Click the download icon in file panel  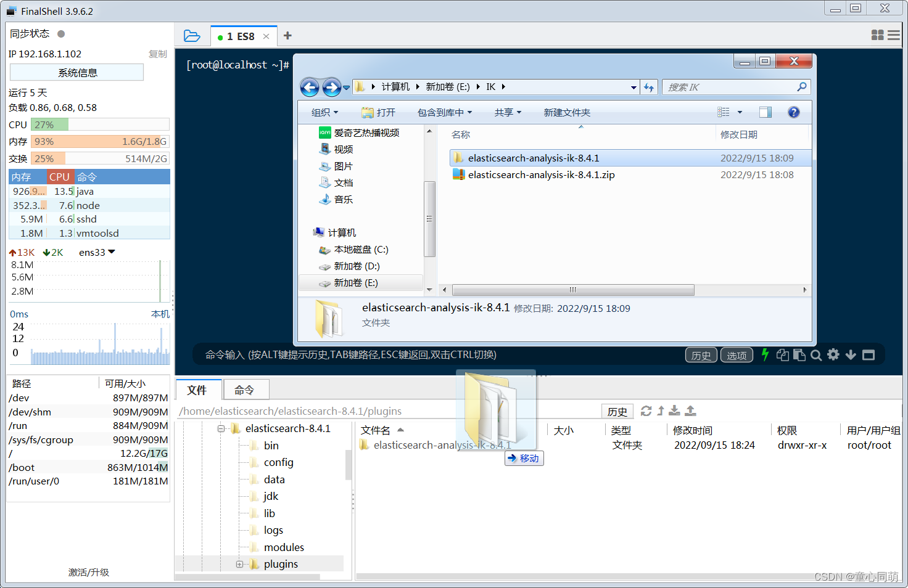pyautogui.click(x=675, y=410)
